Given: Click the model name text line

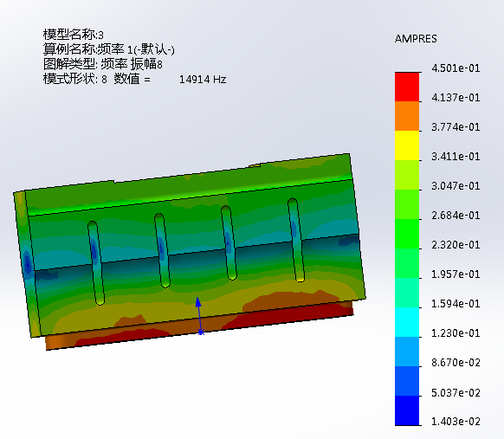Looking at the screenshot, I should tap(74, 35).
